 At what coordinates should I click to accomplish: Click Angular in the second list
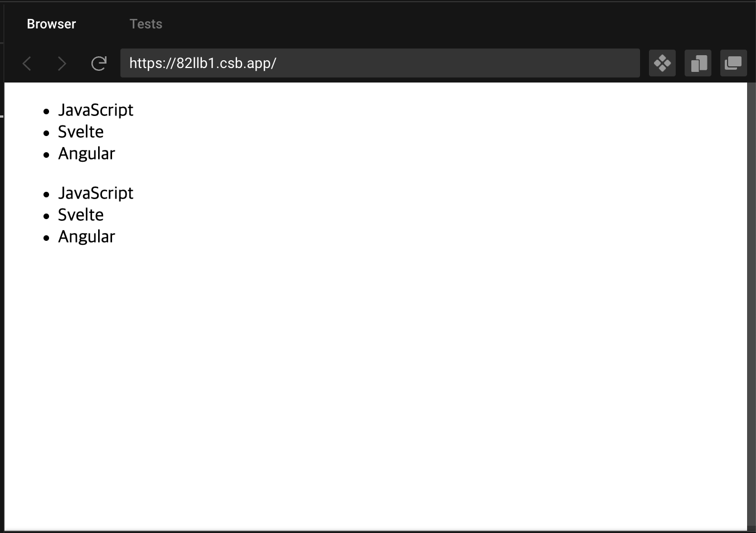86,236
